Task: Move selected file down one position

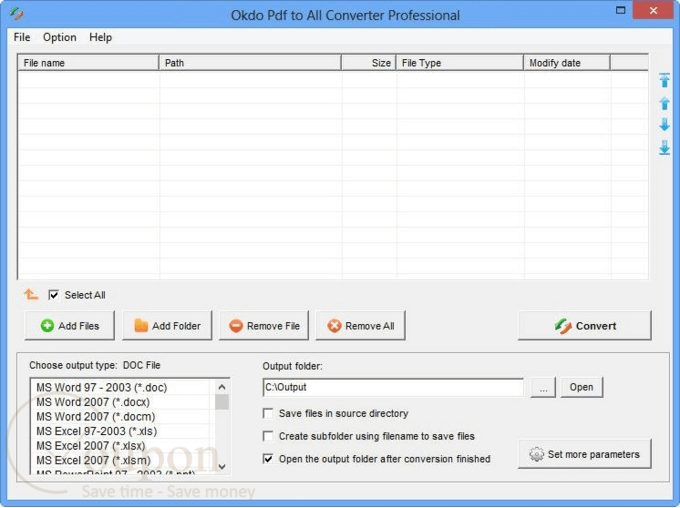Action: pyautogui.click(x=664, y=125)
